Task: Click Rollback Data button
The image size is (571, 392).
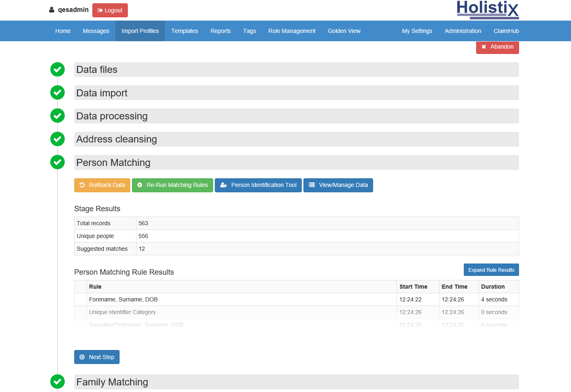Action: pos(102,185)
